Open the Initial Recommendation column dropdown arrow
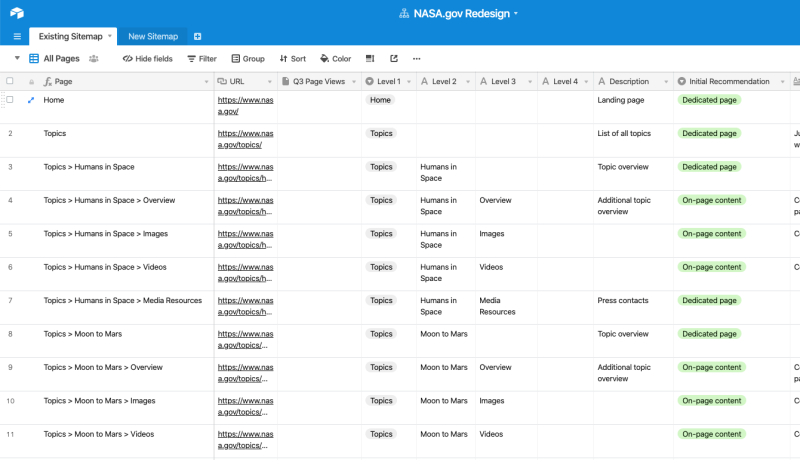 (782, 82)
